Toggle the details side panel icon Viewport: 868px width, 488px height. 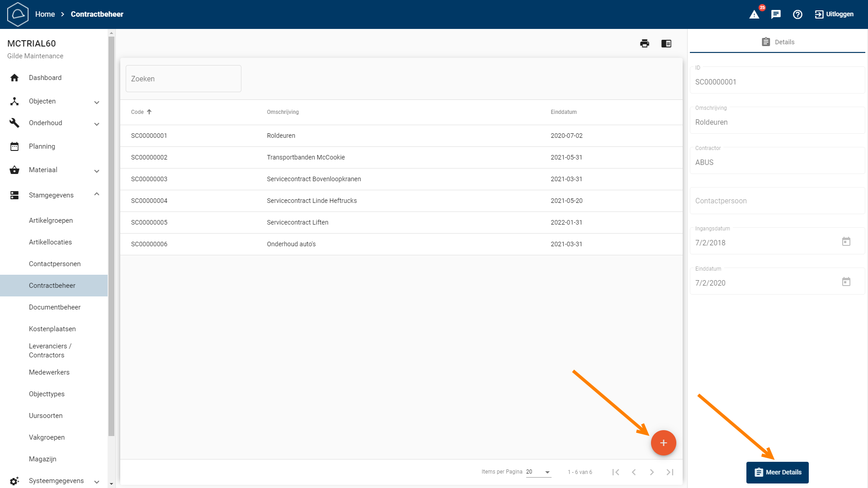point(666,43)
